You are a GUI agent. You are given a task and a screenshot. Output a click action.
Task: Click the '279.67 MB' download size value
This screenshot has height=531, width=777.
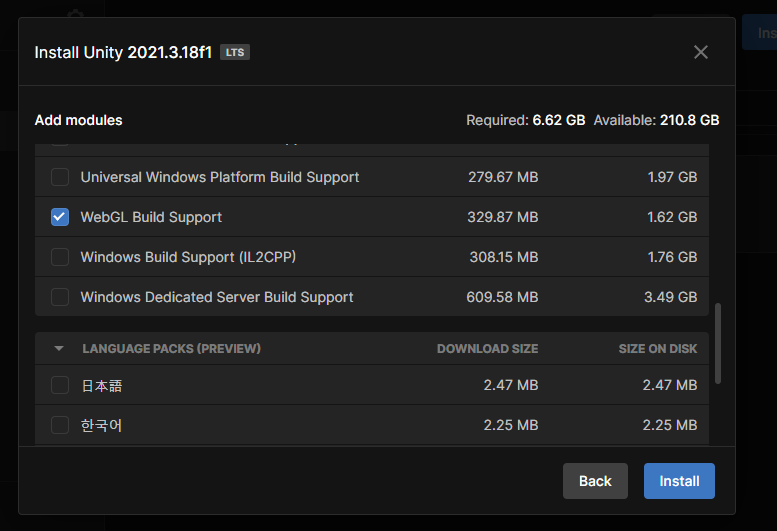pos(503,177)
